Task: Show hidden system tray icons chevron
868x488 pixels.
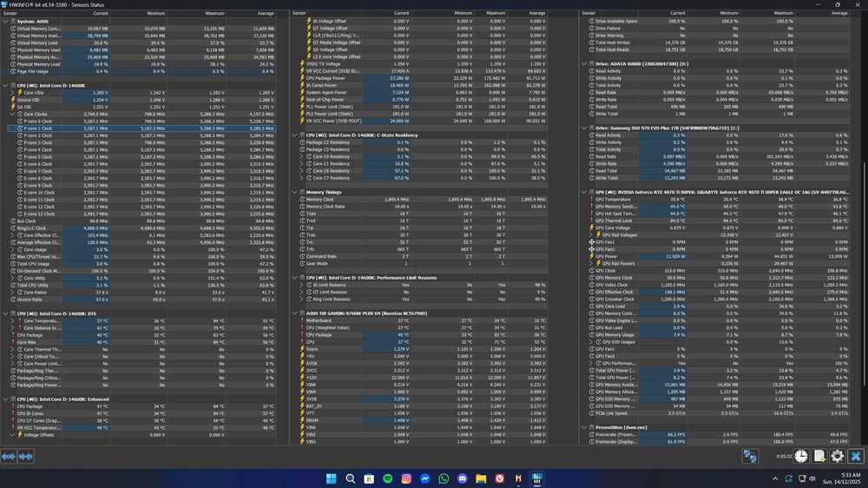Action: tap(775, 478)
